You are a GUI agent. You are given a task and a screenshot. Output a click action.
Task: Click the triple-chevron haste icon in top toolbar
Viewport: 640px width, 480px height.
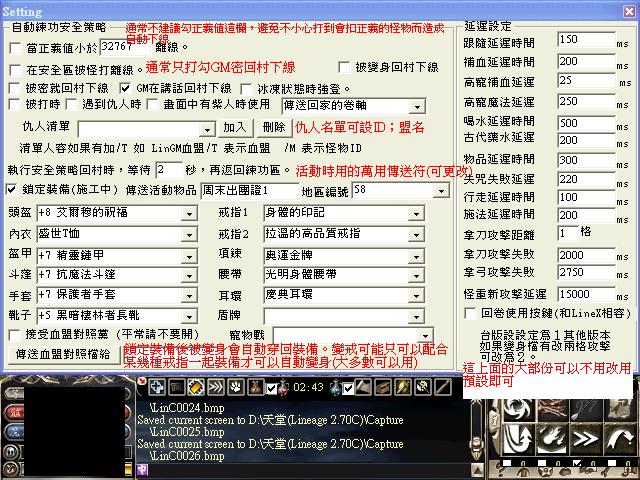pyautogui.click(x=216, y=387)
